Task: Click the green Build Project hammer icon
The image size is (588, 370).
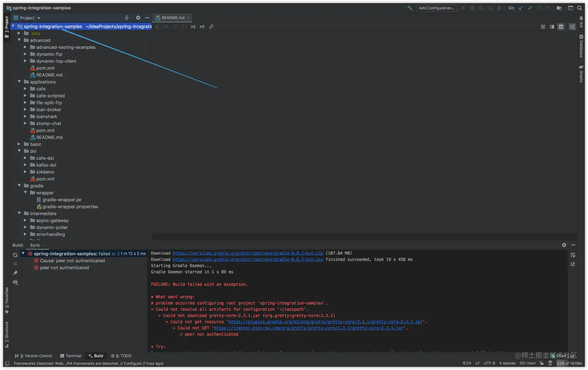Action: coord(409,8)
